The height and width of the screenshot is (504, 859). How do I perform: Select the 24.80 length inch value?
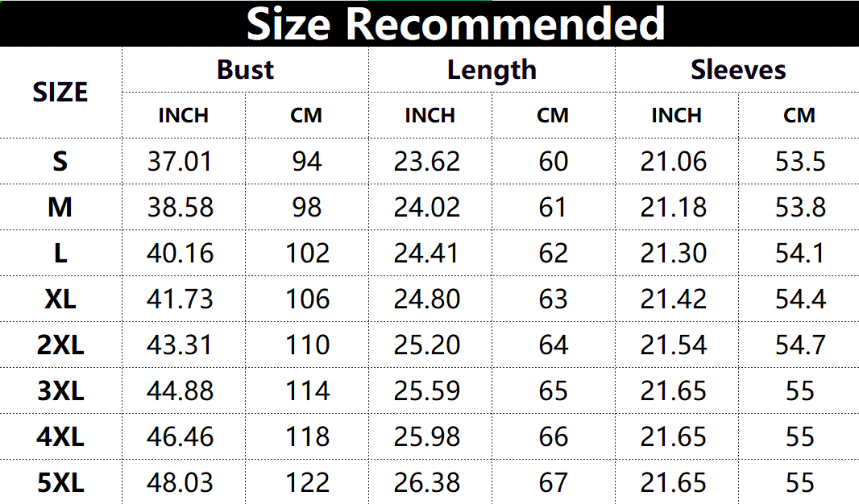pos(427,300)
